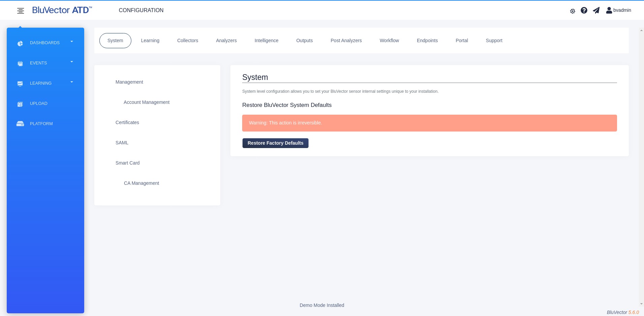Open the Intelligence tab

(266, 40)
